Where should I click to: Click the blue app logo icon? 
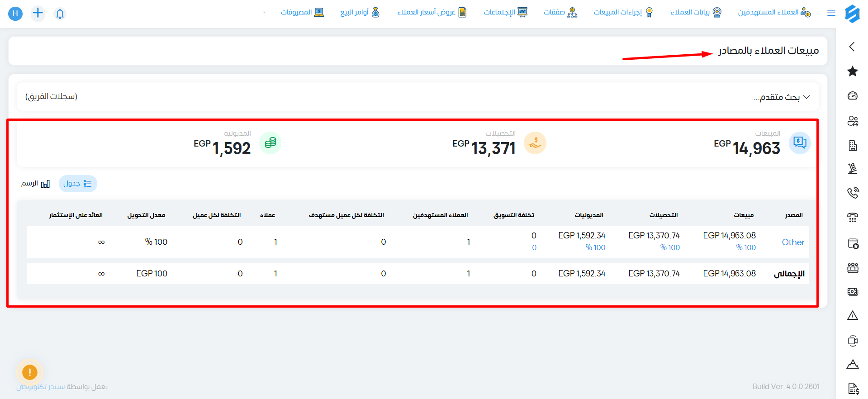(852, 13)
